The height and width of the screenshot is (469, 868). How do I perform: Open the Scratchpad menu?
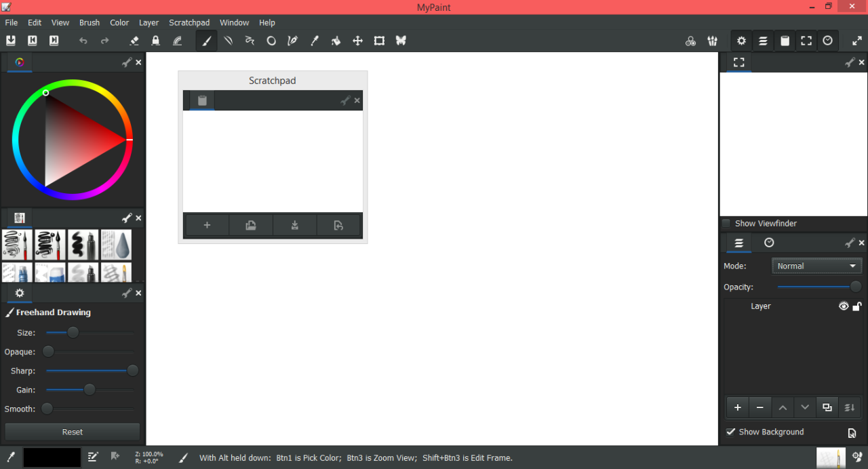[x=189, y=22]
